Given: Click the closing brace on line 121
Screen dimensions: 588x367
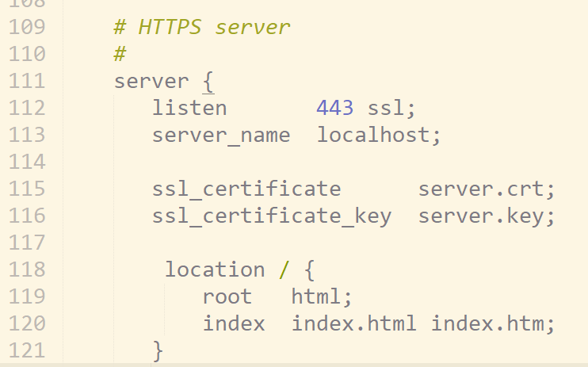Looking at the screenshot, I should click(158, 351).
